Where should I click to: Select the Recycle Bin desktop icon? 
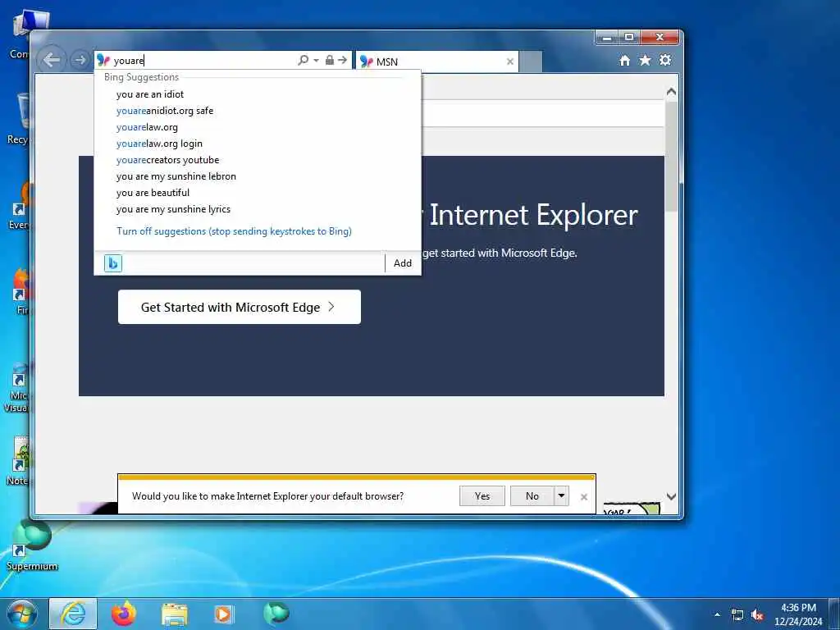[18, 119]
